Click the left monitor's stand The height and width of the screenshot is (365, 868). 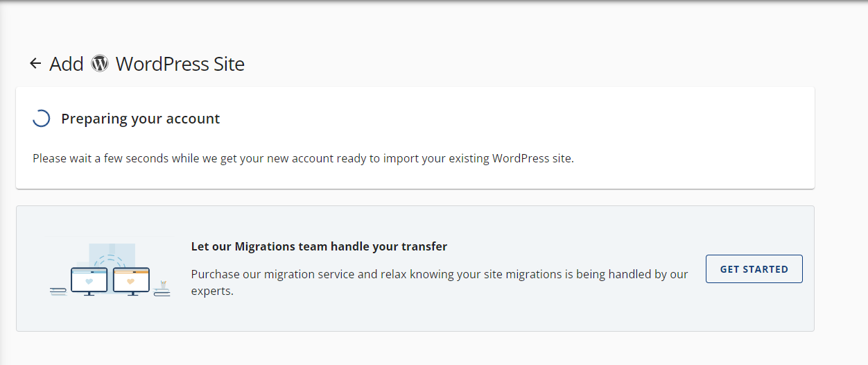pyautogui.click(x=89, y=294)
